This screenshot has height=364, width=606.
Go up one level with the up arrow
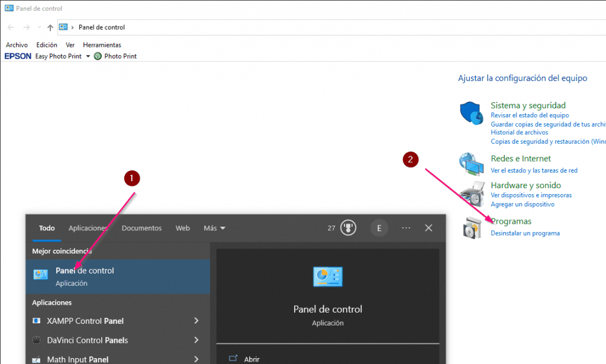[x=50, y=27]
